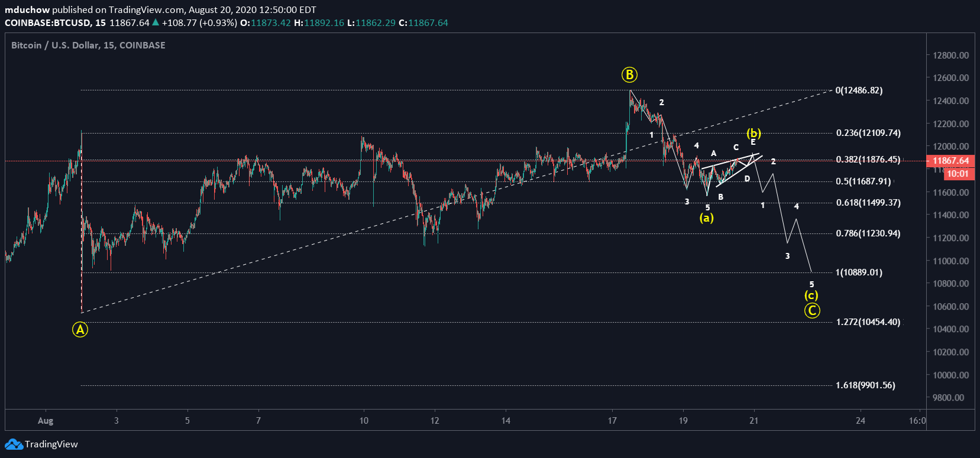Click date 3 on time axis
This screenshot has width=980, height=458.
(117, 421)
